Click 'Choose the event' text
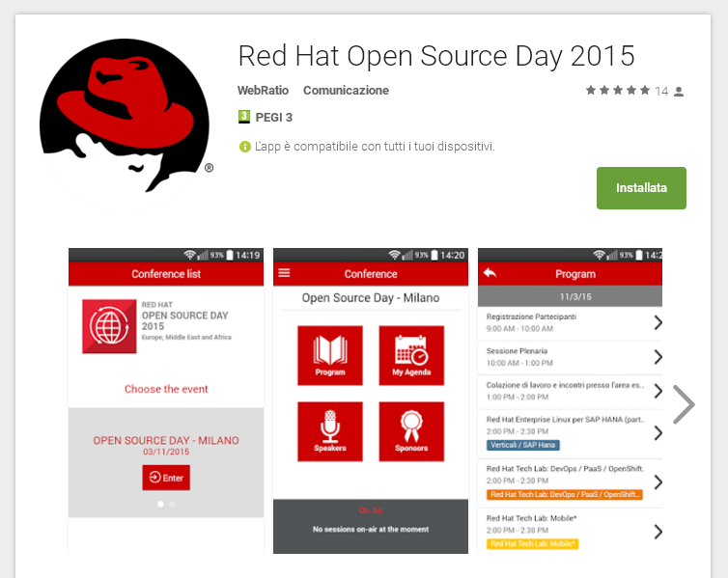The width and height of the screenshot is (728, 578). pyautogui.click(x=166, y=389)
